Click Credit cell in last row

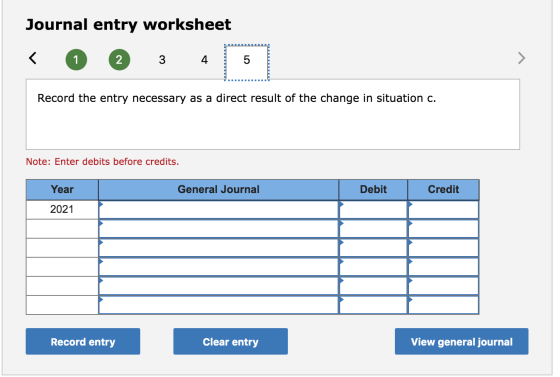point(443,305)
